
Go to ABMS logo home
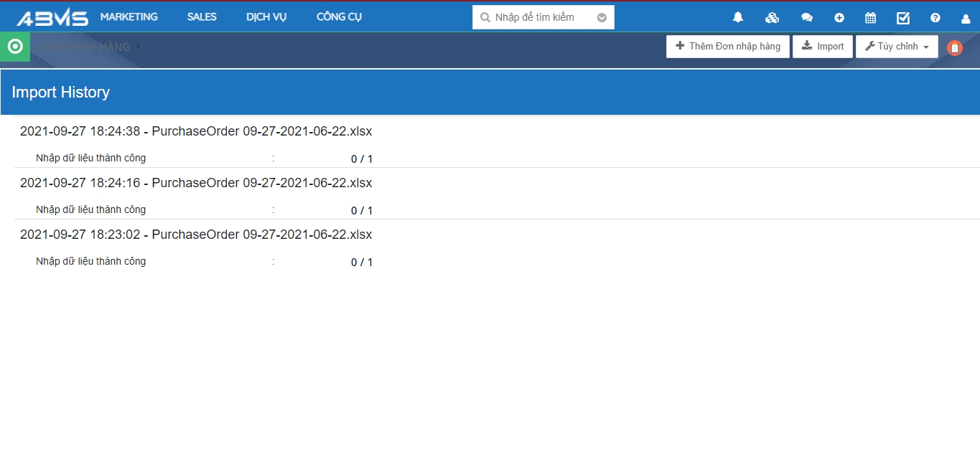point(52,18)
